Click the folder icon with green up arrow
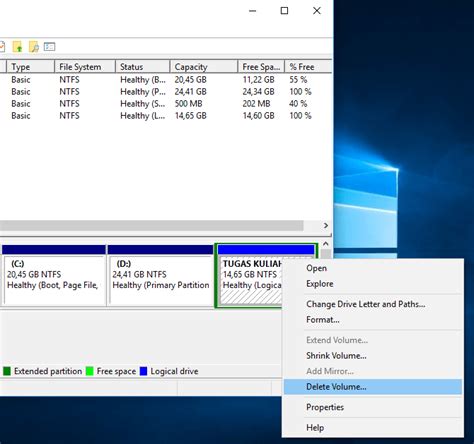Image resolution: width=474 pixels, height=444 pixels. pyautogui.click(x=17, y=47)
